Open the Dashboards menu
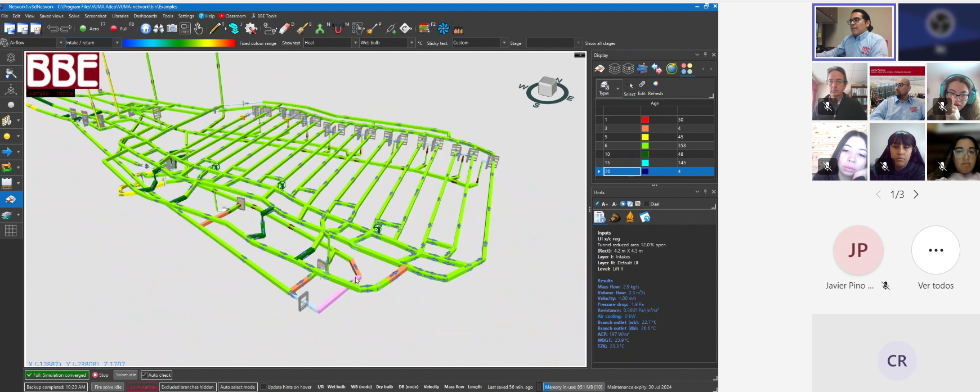 (145, 16)
